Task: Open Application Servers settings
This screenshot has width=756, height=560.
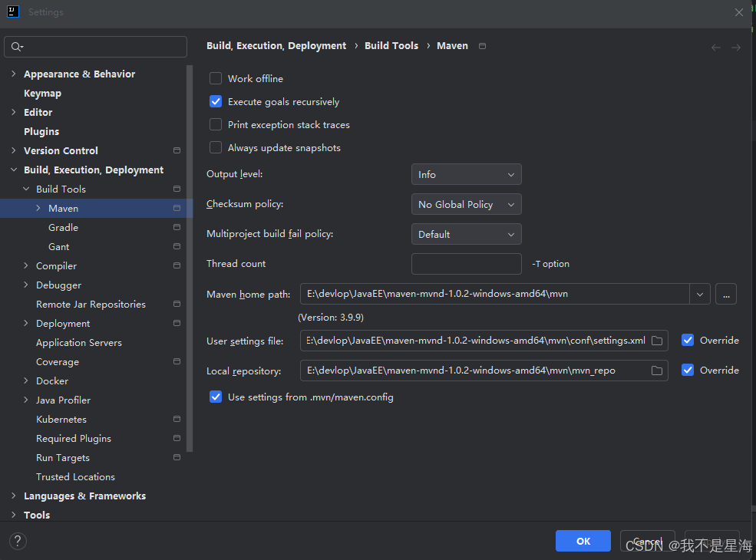Action: 79,343
